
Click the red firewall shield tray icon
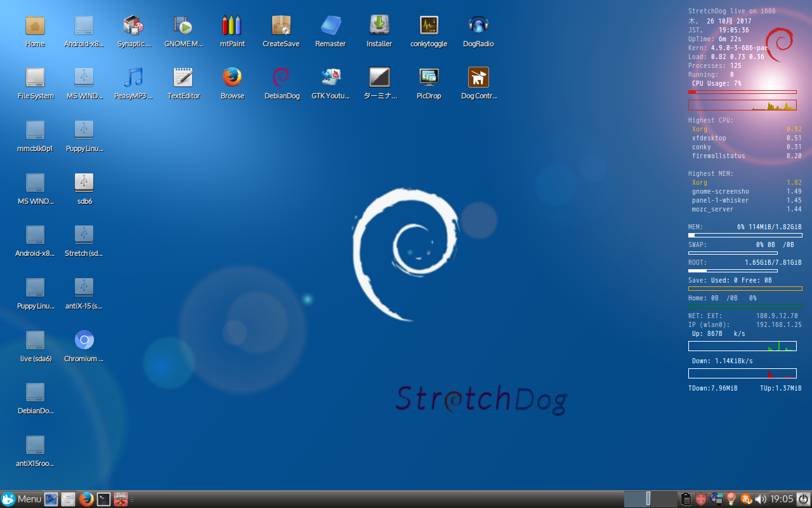click(701, 499)
